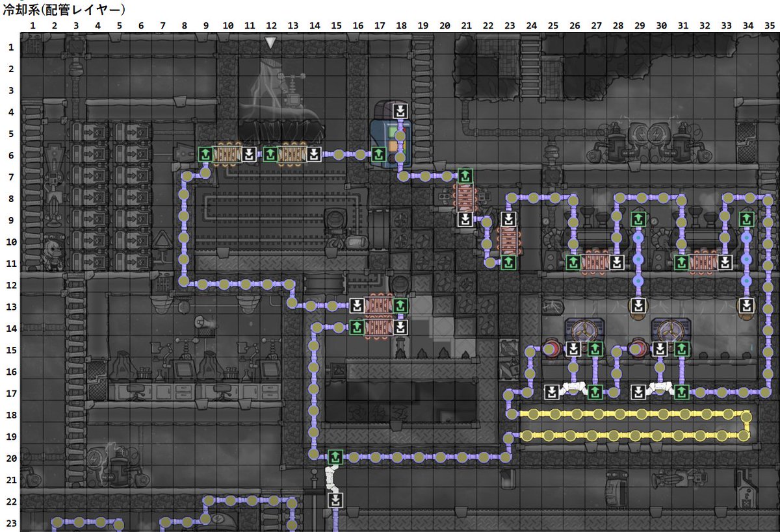
Task: Click green output port at column 21, row 7
Action: (465, 176)
